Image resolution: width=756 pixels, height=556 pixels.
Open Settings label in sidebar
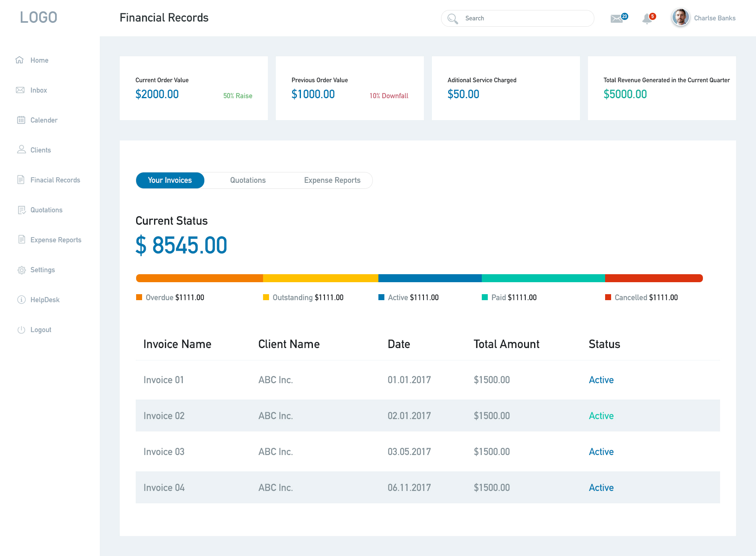pyautogui.click(x=43, y=270)
